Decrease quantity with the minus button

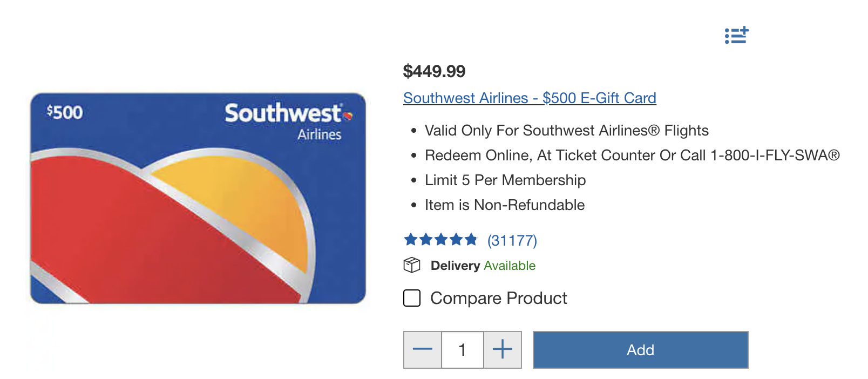(422, 349)
